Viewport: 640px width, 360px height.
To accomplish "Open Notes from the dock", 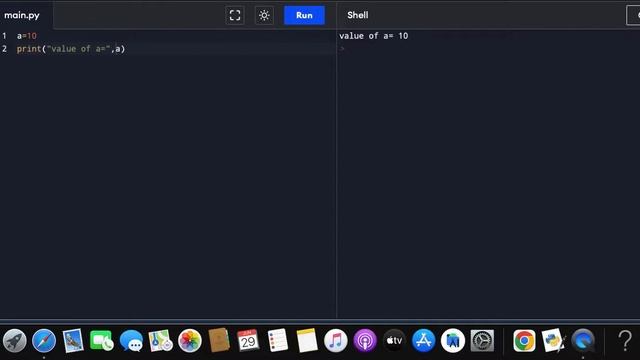I will click(307, 340).
